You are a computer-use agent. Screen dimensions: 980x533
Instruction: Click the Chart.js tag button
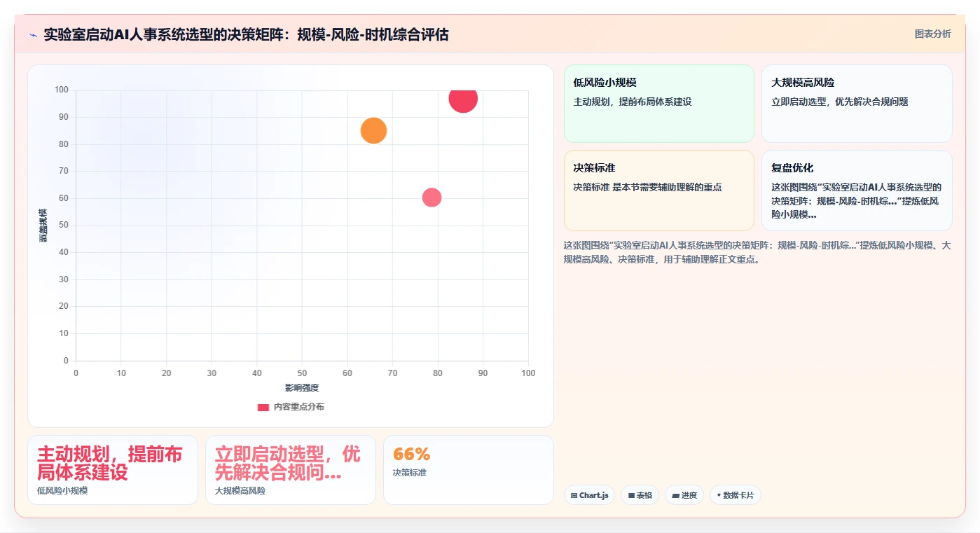tap(589, 495)
